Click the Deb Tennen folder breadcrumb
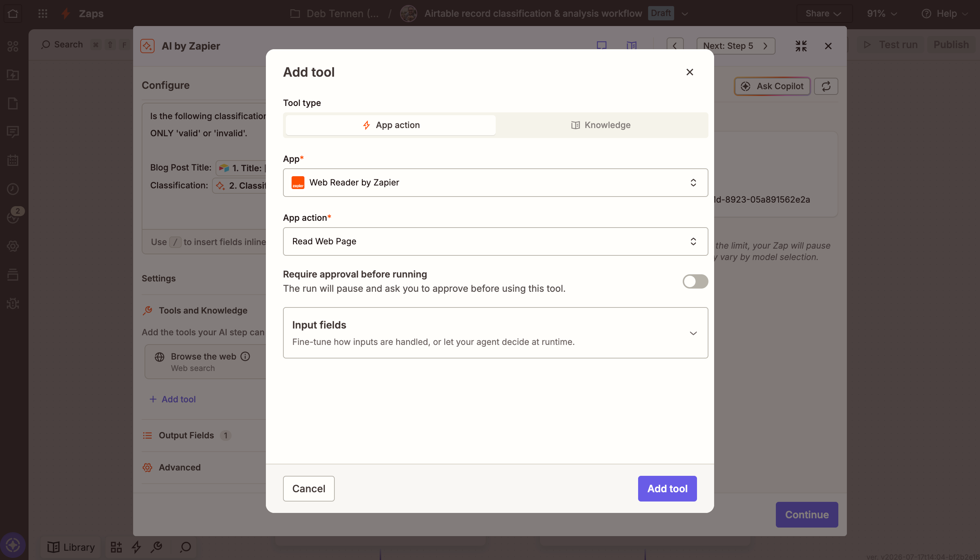980x560 pixels. tap(334, 14)
